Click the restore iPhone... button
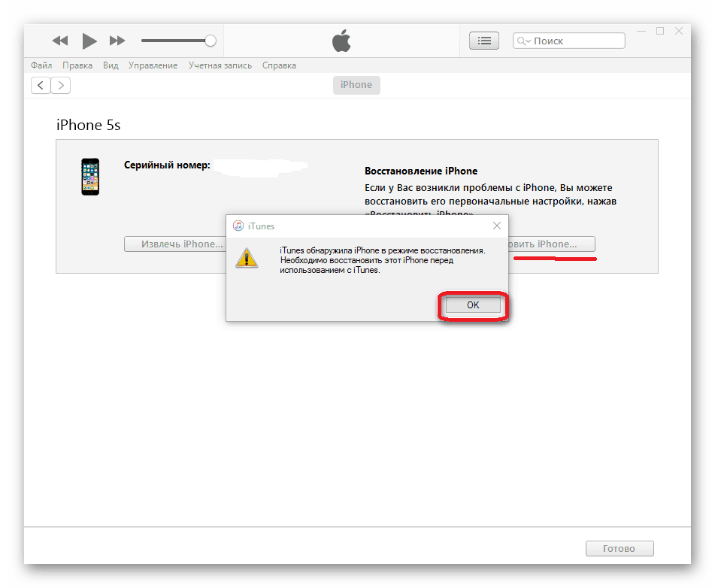 551,244
